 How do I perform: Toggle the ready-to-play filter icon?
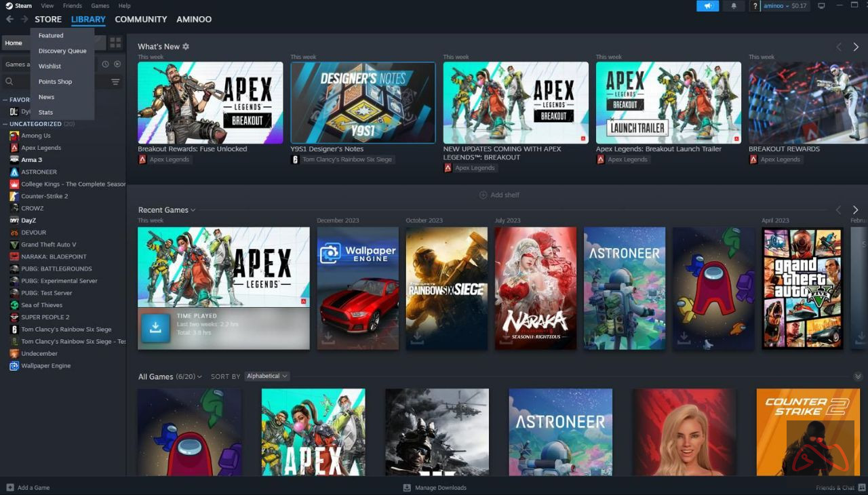click(x=117, y=64)
